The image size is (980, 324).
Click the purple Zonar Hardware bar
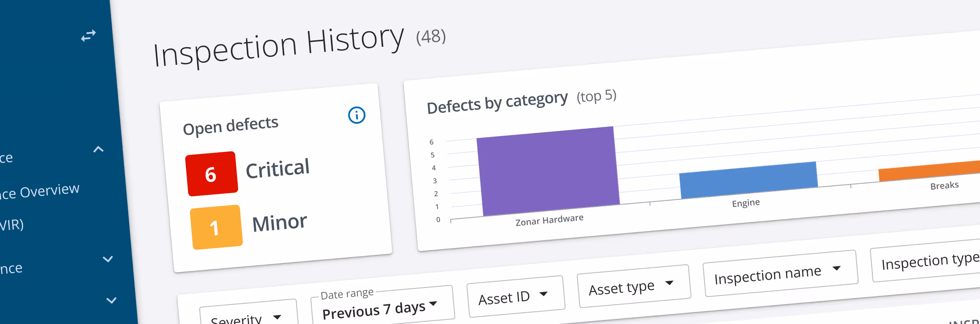tap(548, 171)
